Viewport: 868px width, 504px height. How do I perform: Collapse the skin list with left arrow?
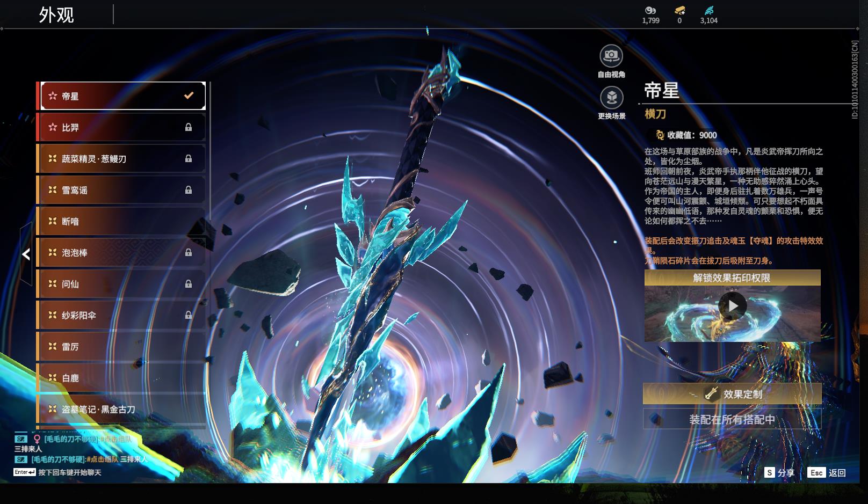26,254
